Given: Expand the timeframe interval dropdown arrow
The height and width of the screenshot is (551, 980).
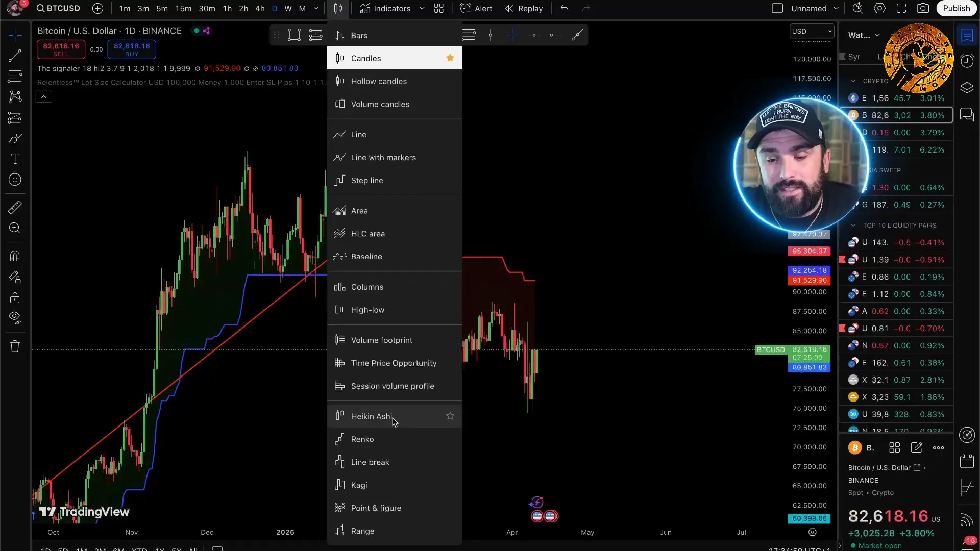Looking at the screenshot, I should (316, 8).
